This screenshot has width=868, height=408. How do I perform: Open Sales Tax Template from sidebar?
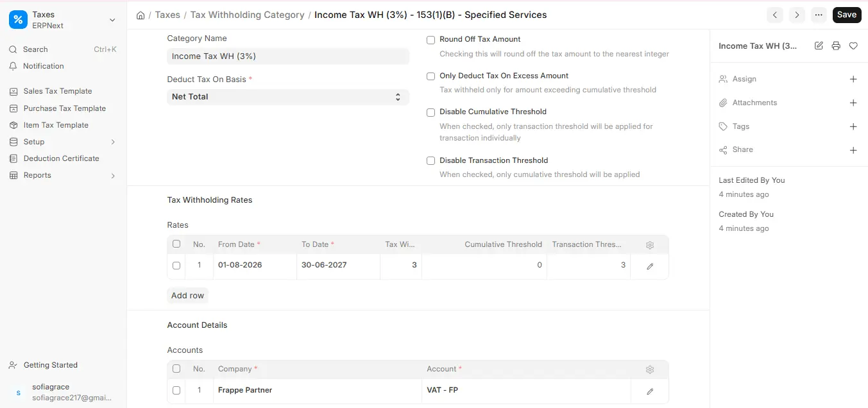[58, 91]
